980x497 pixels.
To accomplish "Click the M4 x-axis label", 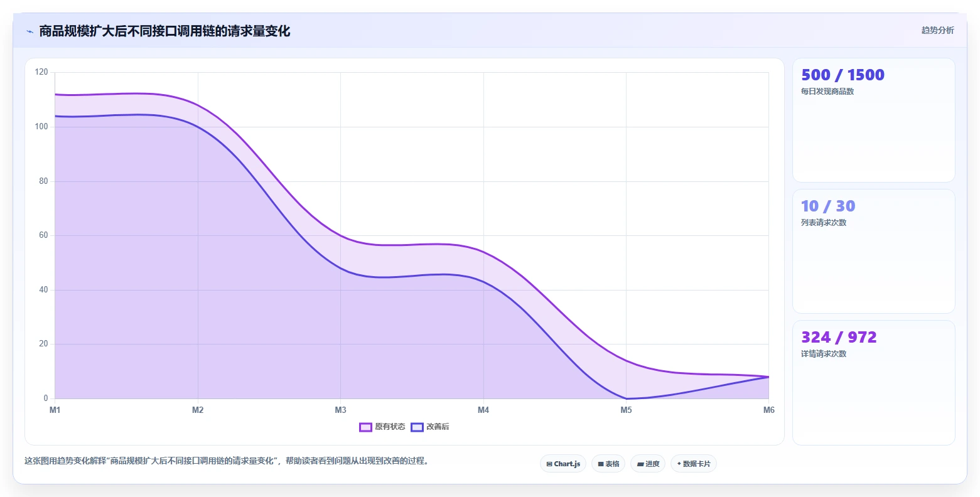I will [x=483, y=410].
